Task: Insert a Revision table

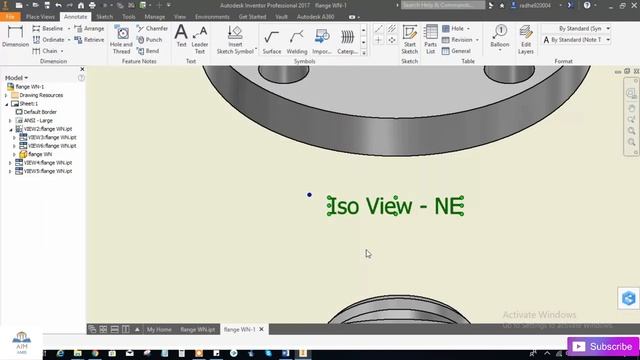Action: (x=457, y=40)
